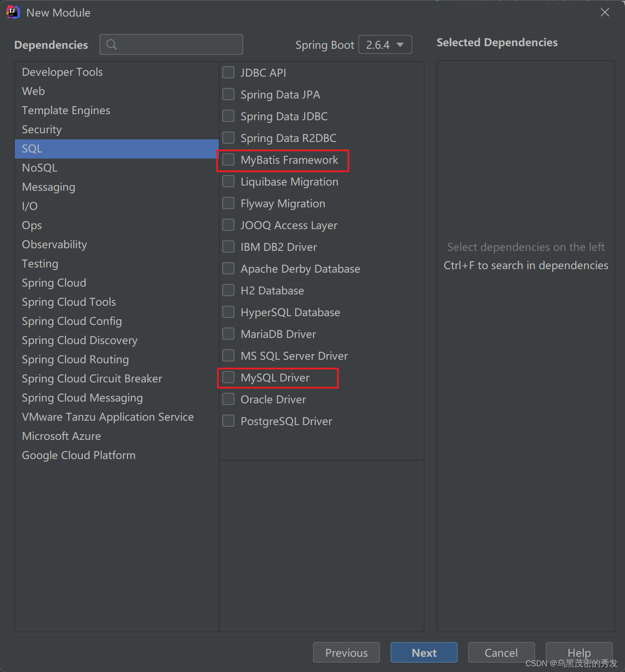Choose Spring Cloud Config category
This screenshot has width=625, height=672.
click(117, 321)
